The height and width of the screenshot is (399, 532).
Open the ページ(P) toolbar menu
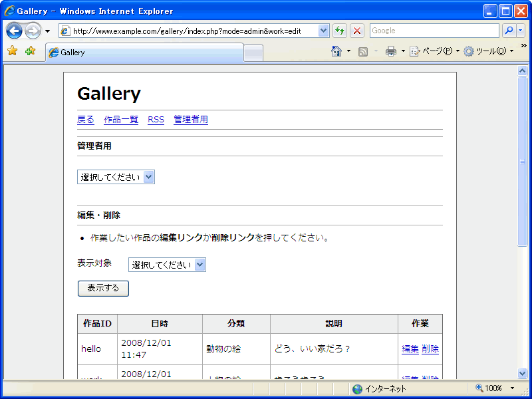pos(432,51)
